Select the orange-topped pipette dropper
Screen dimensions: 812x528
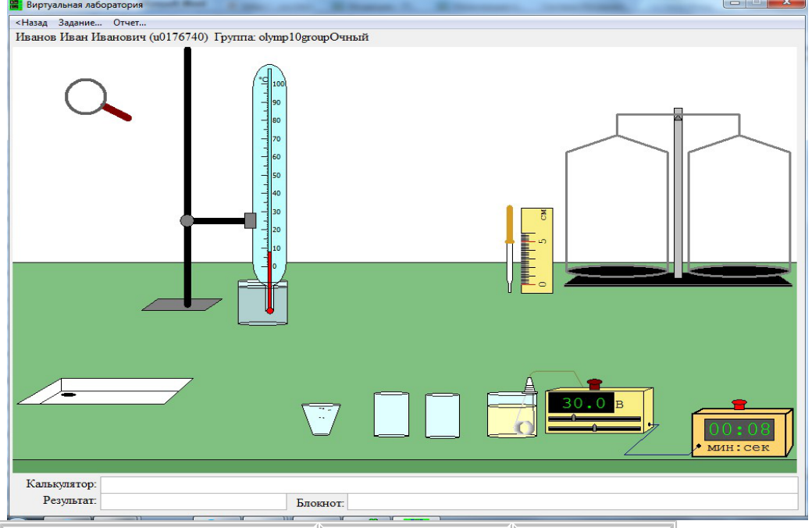pos(510,248)
